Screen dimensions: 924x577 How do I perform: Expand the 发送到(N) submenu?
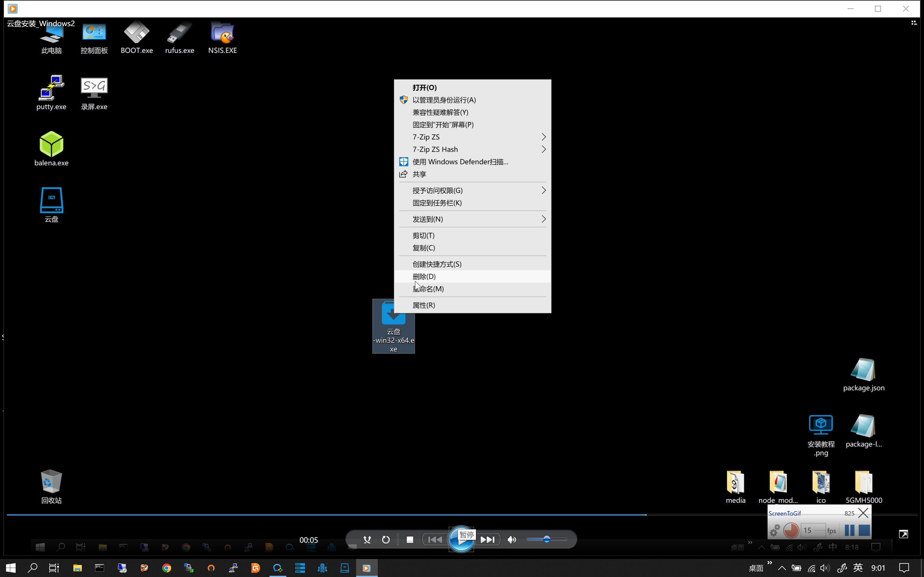pyautogui.click(x=472, y=219)
